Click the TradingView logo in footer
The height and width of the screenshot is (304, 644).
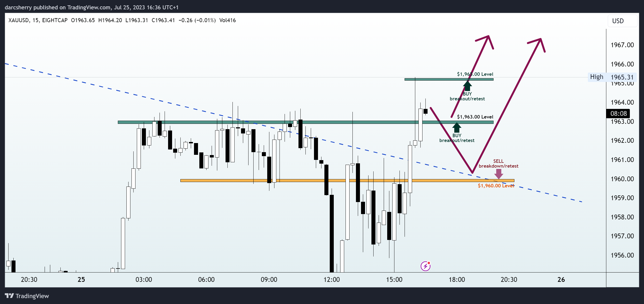(x=27, y=296)
